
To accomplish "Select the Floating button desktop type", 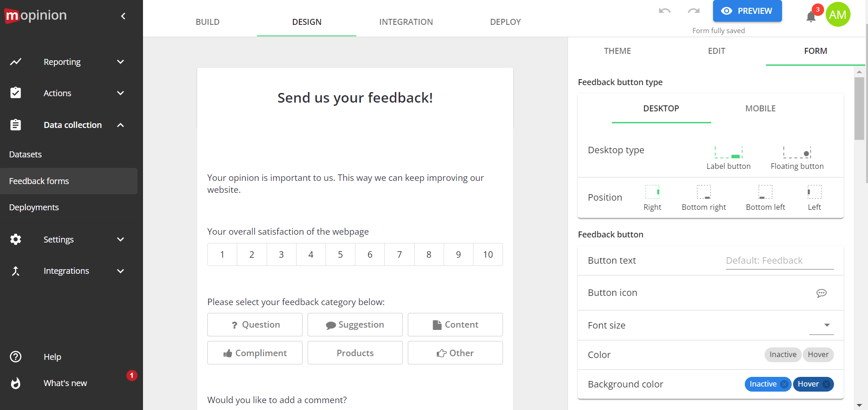I will (x=797, y=153).
